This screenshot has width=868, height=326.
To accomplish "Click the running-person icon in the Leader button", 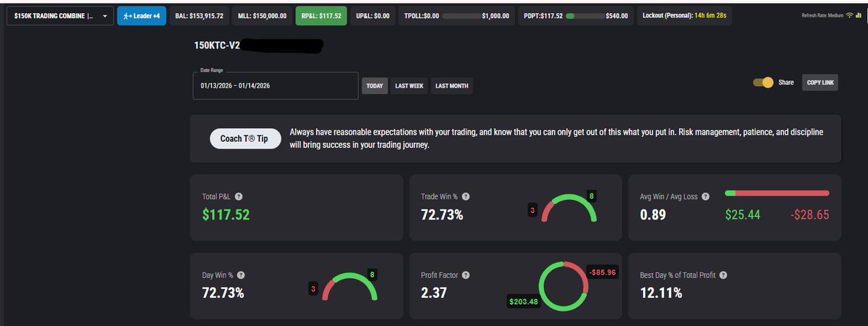I will click(x=127, y=15).
